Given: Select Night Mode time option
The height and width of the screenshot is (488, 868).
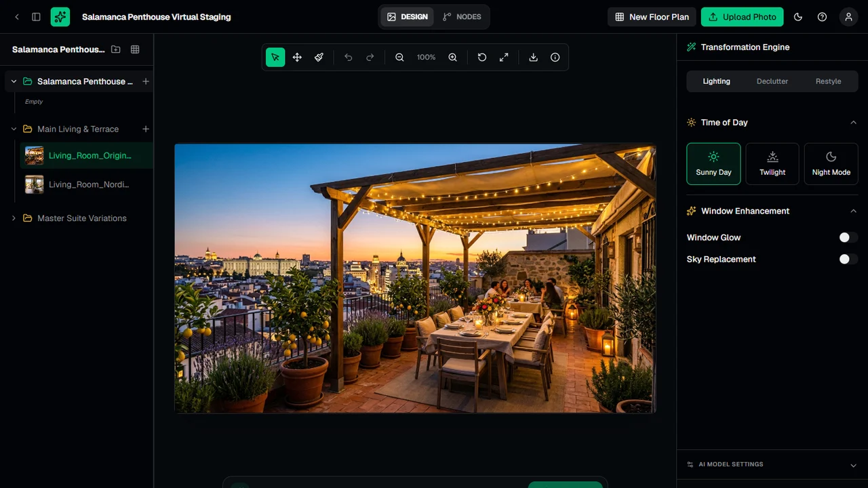Looking at the screenshot, I should (831, 163).
